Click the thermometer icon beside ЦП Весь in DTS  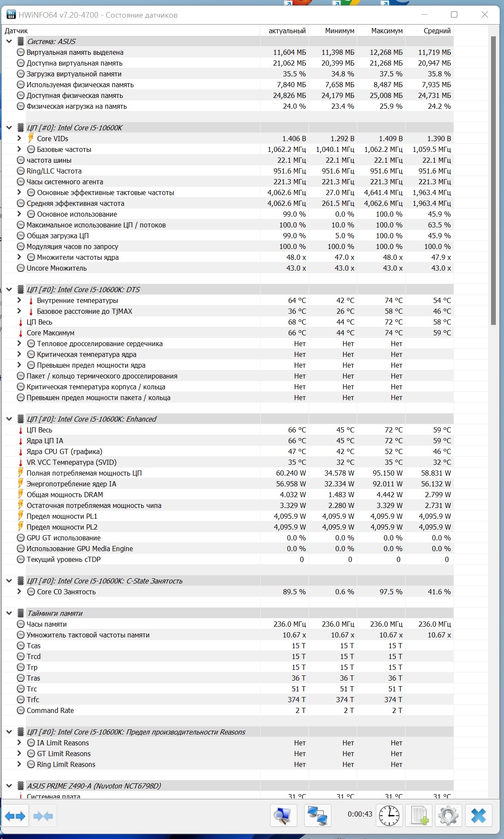tap(20, 322)
